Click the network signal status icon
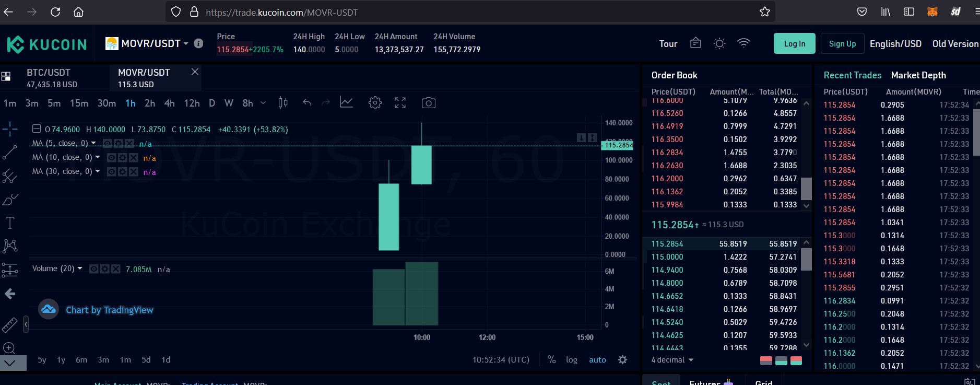 (x=743, y=43)
